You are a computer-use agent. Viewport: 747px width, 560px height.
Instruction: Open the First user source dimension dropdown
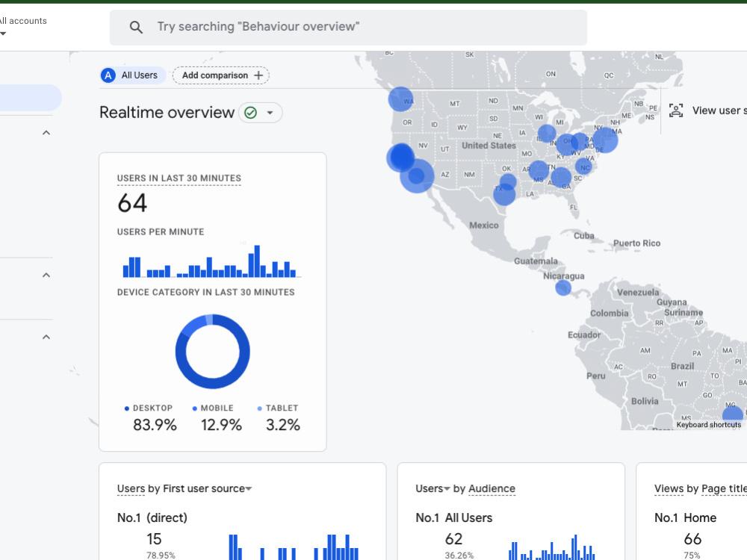(x=247, y=488)
